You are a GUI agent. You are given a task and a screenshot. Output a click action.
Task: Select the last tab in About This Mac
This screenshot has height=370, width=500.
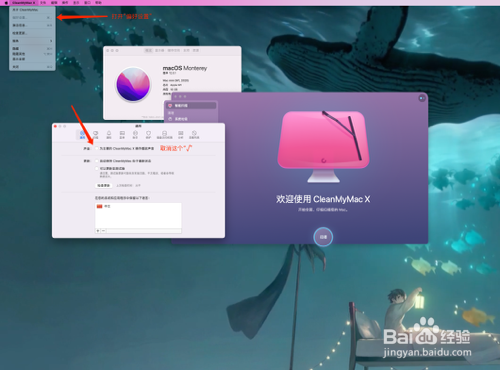[196, 50]
